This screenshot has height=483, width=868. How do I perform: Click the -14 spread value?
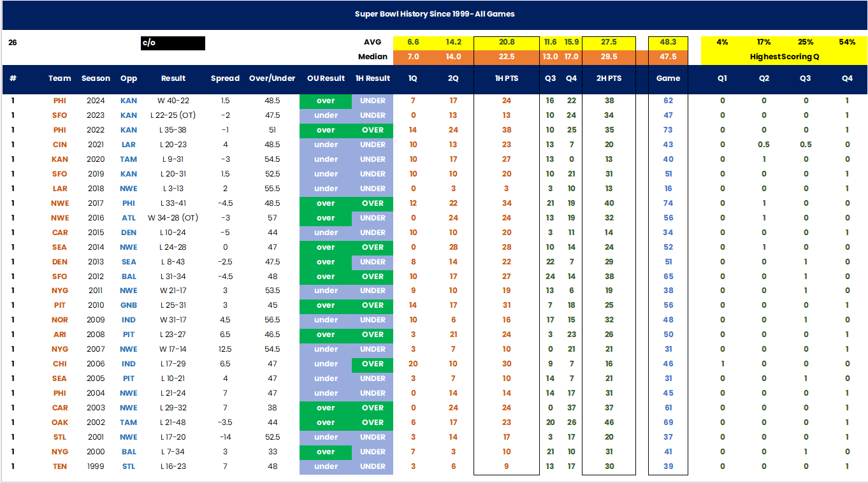(225, 437)
